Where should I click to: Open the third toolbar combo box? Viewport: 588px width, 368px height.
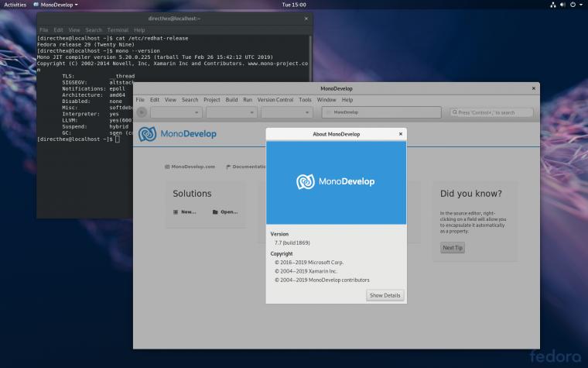287,112
